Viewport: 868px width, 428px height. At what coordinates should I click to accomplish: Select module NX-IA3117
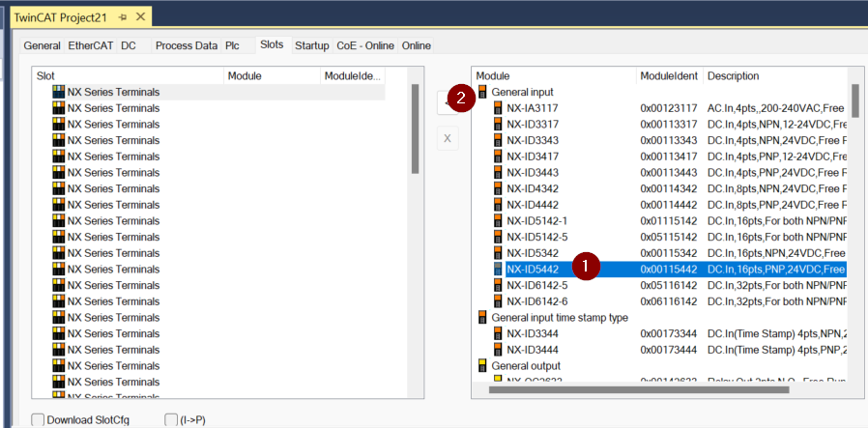tap(533, 108)
